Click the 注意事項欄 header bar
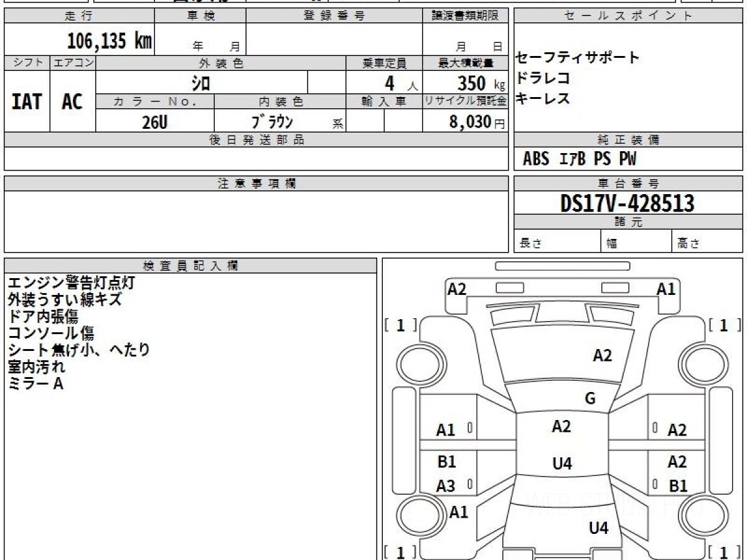 [256, 184]
